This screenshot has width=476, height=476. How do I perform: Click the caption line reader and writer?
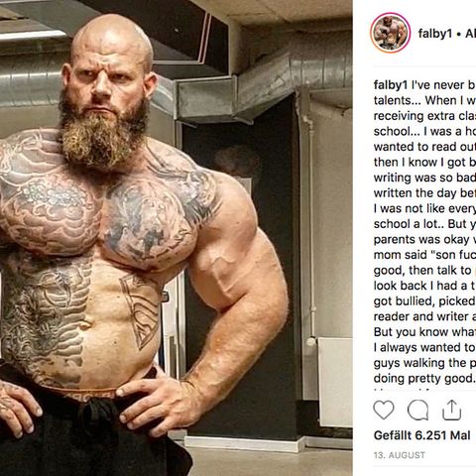coord(424,316)
